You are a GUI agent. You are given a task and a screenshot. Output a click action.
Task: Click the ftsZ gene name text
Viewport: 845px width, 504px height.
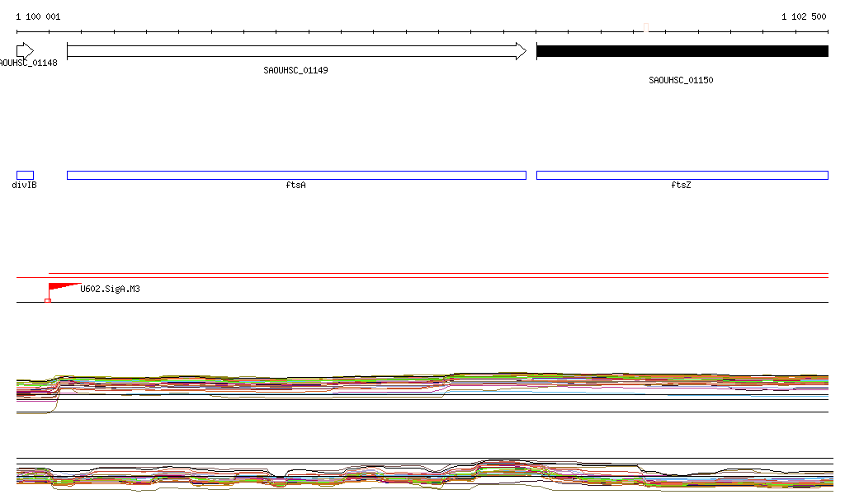click(681, 186)
